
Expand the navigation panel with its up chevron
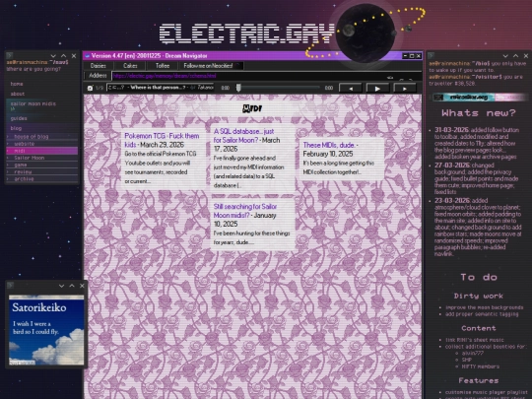(63, 55)
